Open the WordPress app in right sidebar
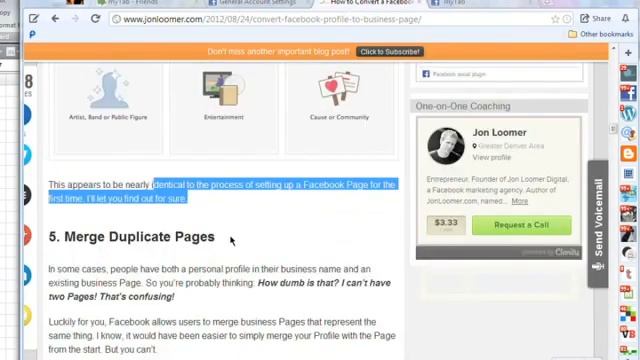This screenshot has width=640, height=360. [x=628, y=113]
